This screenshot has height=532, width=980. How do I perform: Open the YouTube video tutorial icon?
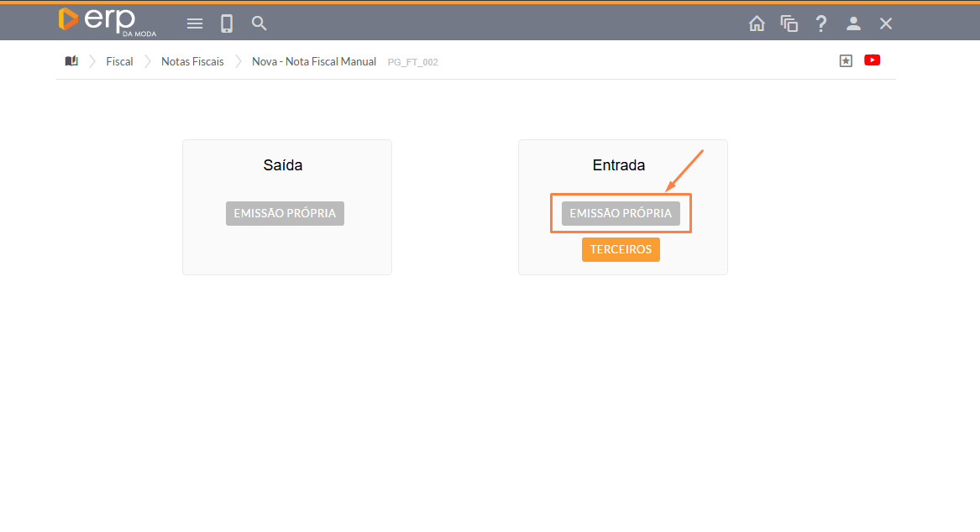click(x=872, y=60)
